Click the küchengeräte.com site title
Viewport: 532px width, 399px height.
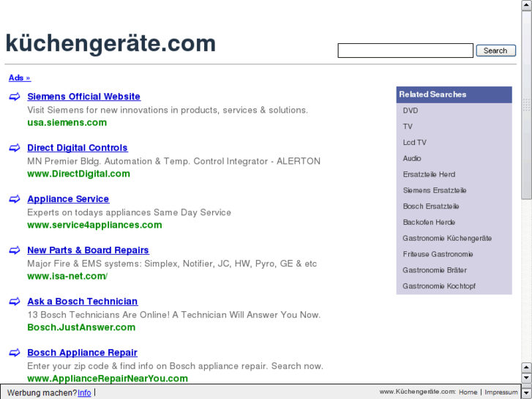click(x=110, y=43)
